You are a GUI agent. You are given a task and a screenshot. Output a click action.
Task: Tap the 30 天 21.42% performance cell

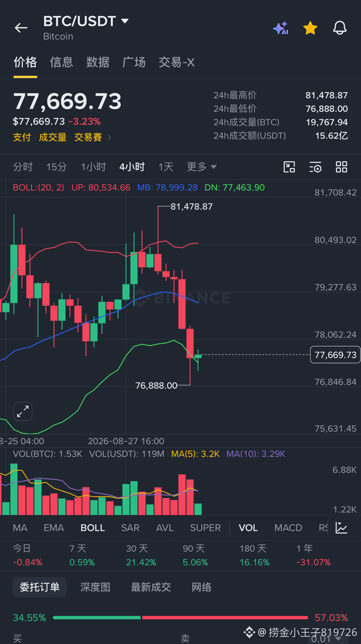[x=141, y=556]
